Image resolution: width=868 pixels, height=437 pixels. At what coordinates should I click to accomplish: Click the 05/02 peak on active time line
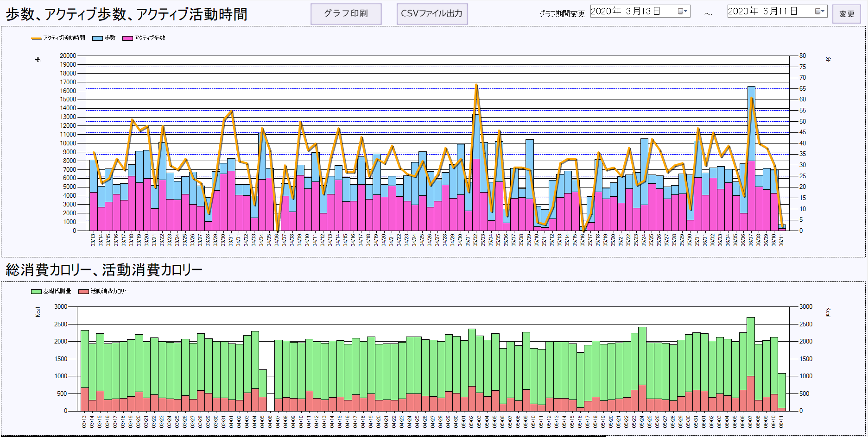click(x=476, y=86)
